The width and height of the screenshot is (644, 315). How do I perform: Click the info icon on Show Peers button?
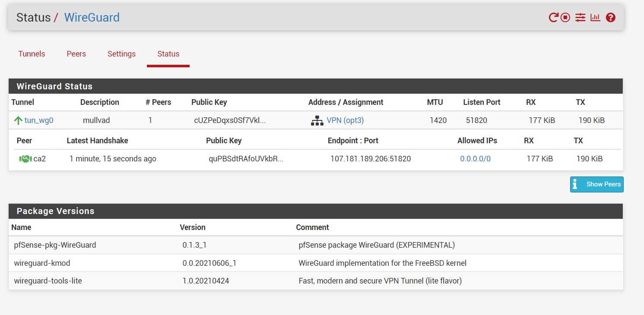(x=575, y=184)
